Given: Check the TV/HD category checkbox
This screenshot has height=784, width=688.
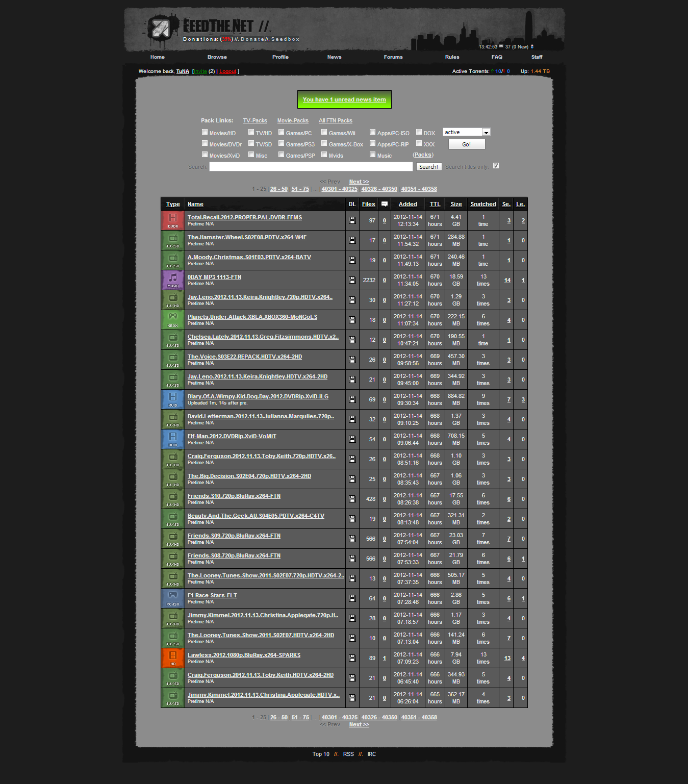Looking at the screenshot, I should (251, 132).
